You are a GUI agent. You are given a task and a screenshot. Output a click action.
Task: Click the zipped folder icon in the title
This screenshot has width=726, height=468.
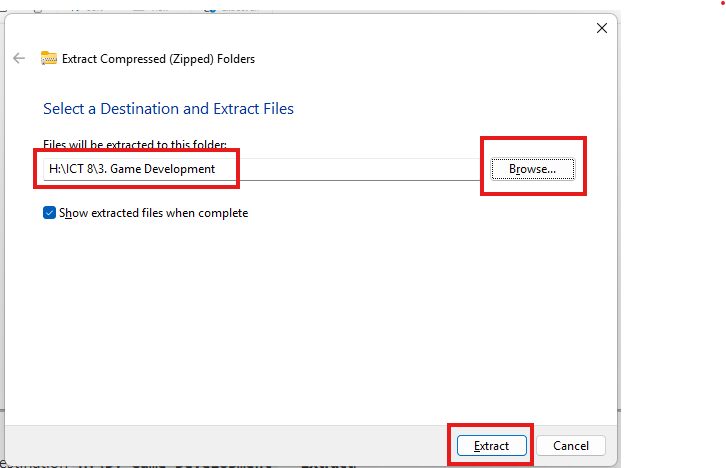point(49,58)
